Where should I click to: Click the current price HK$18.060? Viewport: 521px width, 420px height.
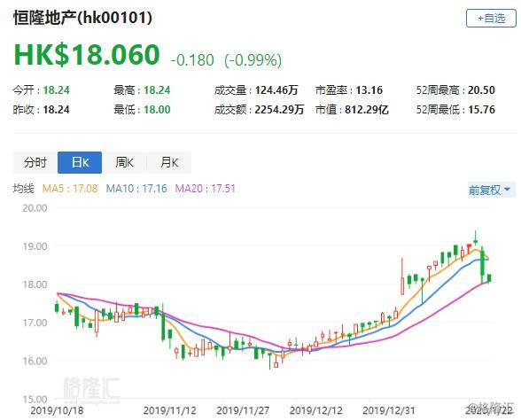click(87, 55)
